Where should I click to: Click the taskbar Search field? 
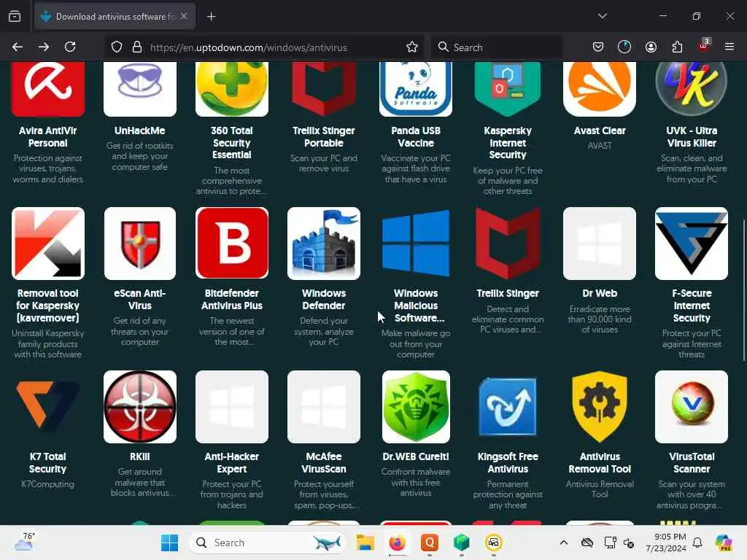[267, 542]
